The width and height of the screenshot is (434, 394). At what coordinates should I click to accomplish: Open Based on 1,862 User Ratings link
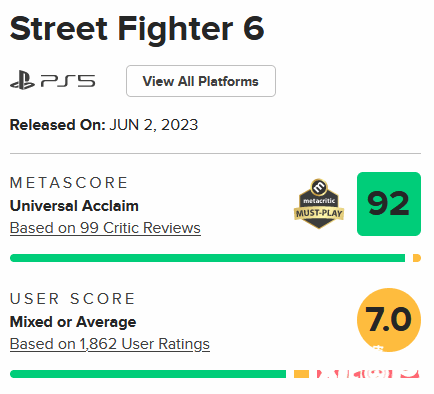pos(110,344)
